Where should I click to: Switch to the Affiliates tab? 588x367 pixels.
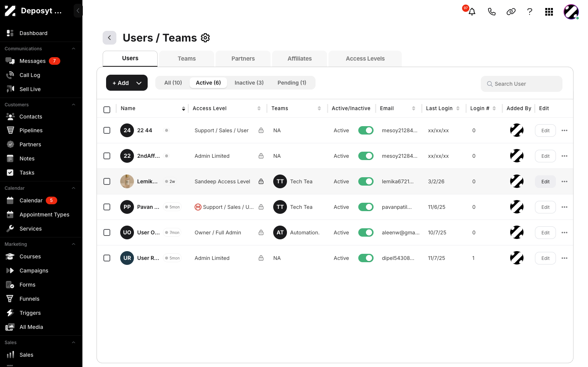300,59
